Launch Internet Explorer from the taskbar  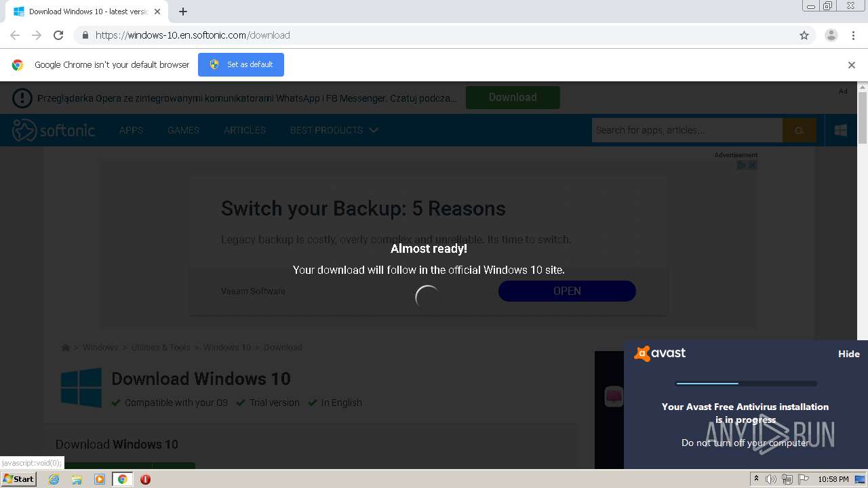tap(54, 479)
